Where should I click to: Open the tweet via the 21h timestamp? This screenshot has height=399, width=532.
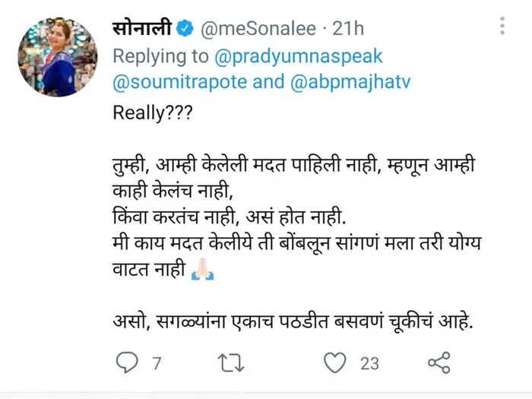(x=347, y=29)
